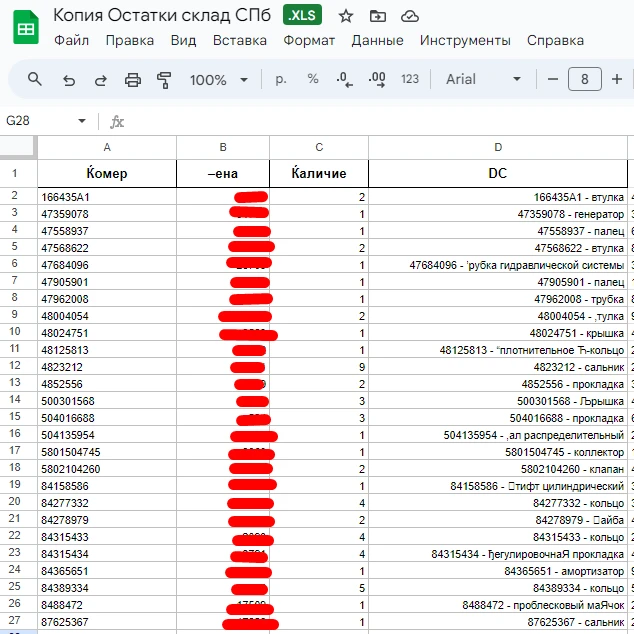The height and width of the screenshot is (634, 634).
Task: Open more number formats 123
Action: pos(410,79)
